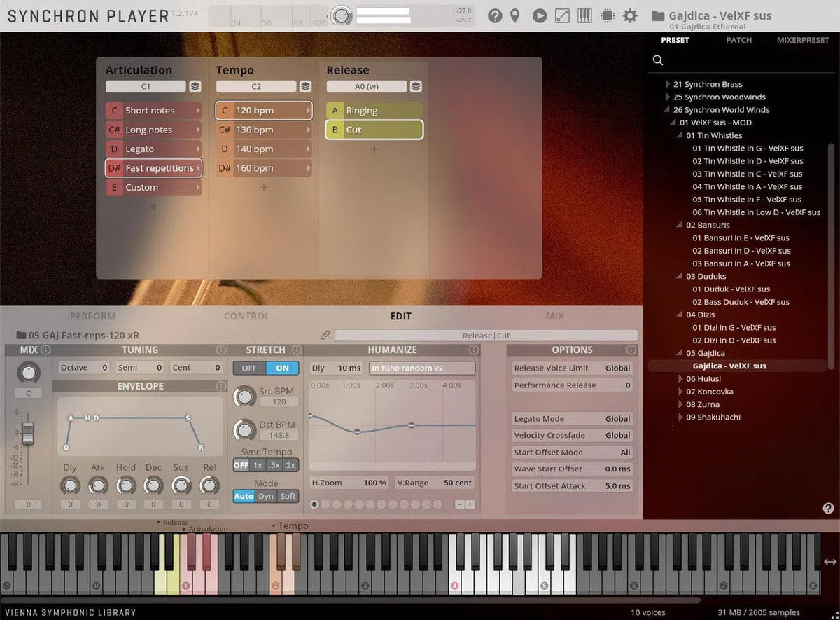The image size is (840, 620).
Task: Click the CPU engine icon in the toolbar
Action: tap(606, 15)
